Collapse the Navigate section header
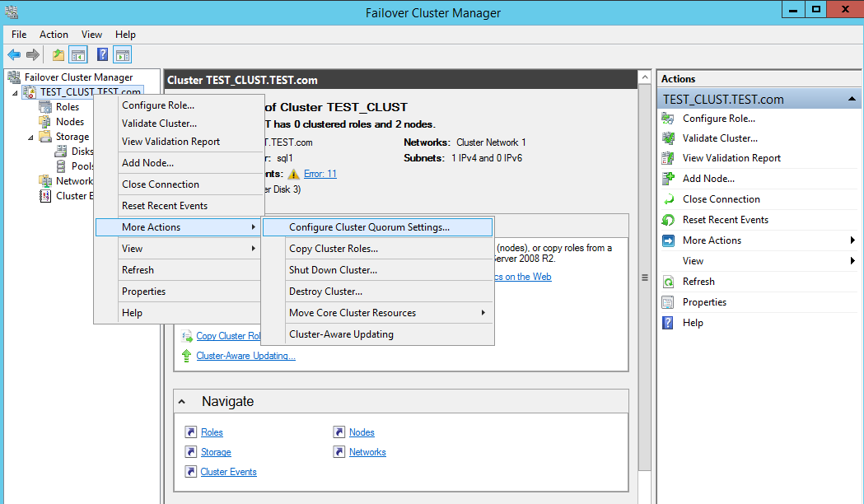The height and width of the screenshot is (504, 864). pyautogui.click(x=184, y=402)
